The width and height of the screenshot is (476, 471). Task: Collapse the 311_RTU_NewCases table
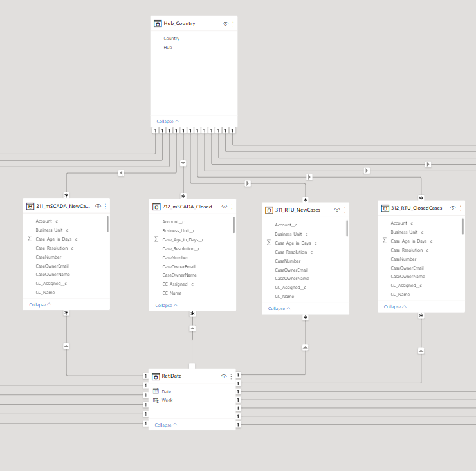click(279, 309)
